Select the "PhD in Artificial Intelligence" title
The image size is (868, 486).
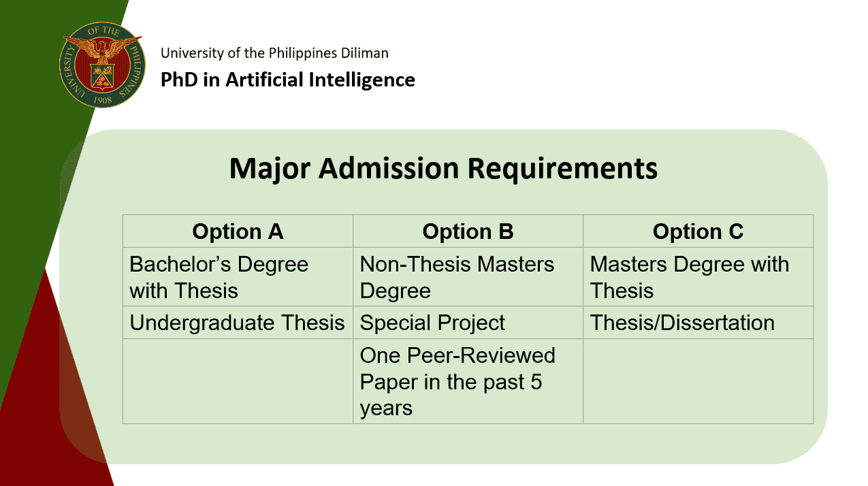tap(287, 80)
